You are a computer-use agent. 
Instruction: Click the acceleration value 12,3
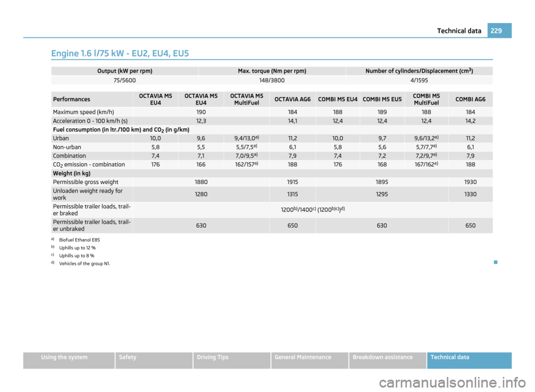pos(201,121)
